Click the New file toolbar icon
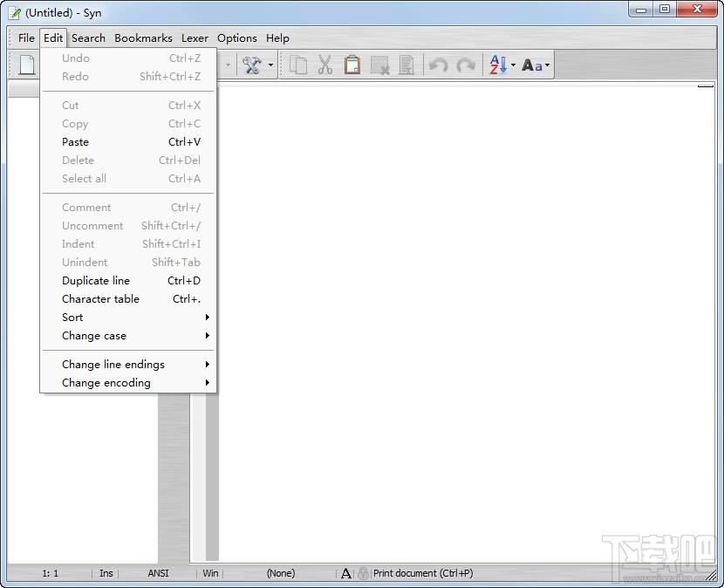Screen dimensions: 724x588 pos(27,65)
